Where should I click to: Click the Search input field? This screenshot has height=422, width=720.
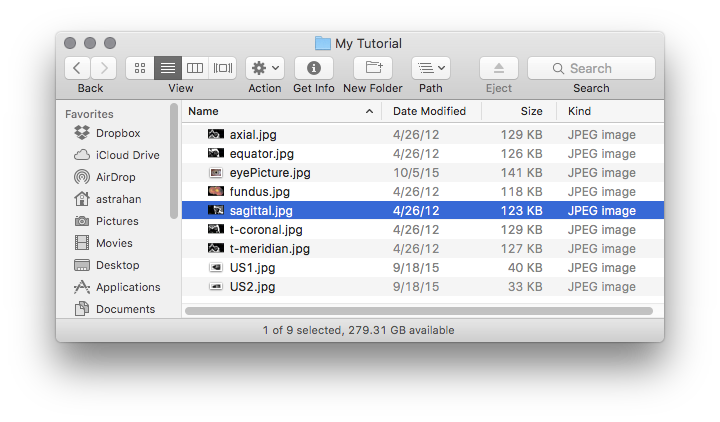[591, 68]
